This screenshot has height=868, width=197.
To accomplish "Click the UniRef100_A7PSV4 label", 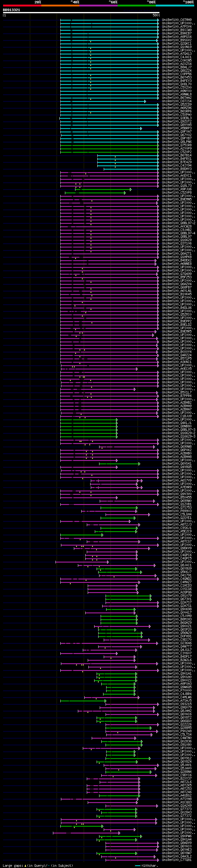I will pos(177,26).
